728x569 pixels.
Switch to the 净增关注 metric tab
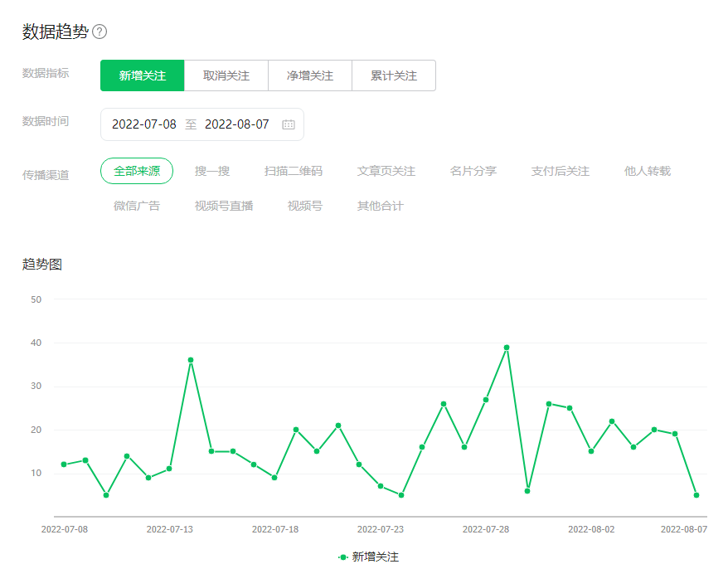click(310, 75)
